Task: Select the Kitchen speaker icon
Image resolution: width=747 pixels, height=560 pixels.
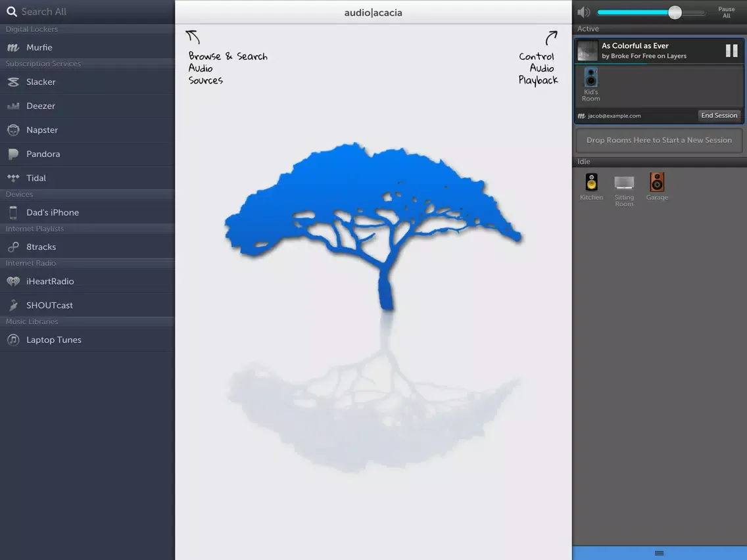Action: 591,182
